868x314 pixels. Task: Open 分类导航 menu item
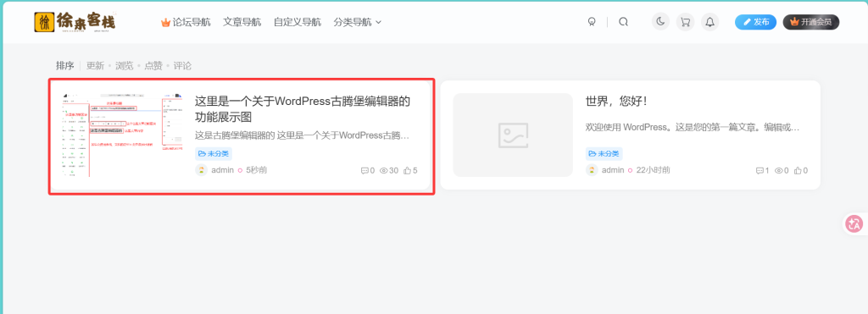click(x=353, y=22)
